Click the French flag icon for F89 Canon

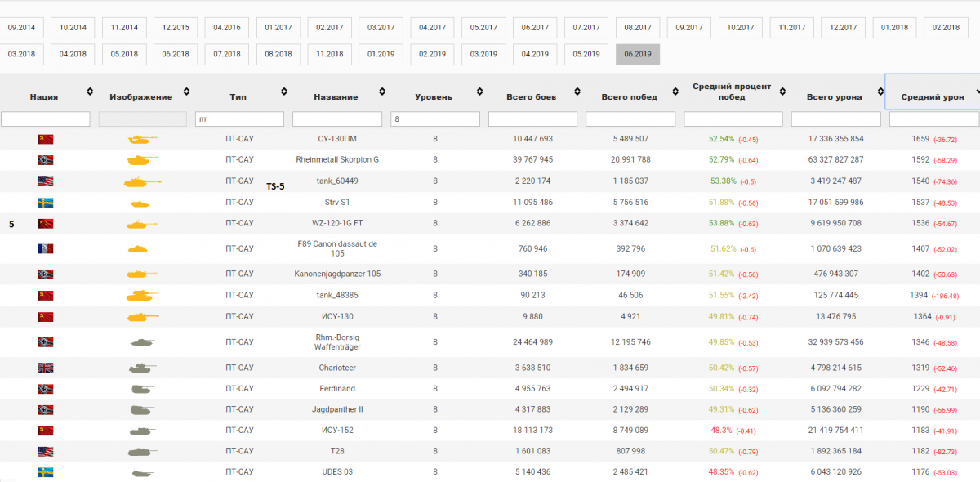pos(46,248)
